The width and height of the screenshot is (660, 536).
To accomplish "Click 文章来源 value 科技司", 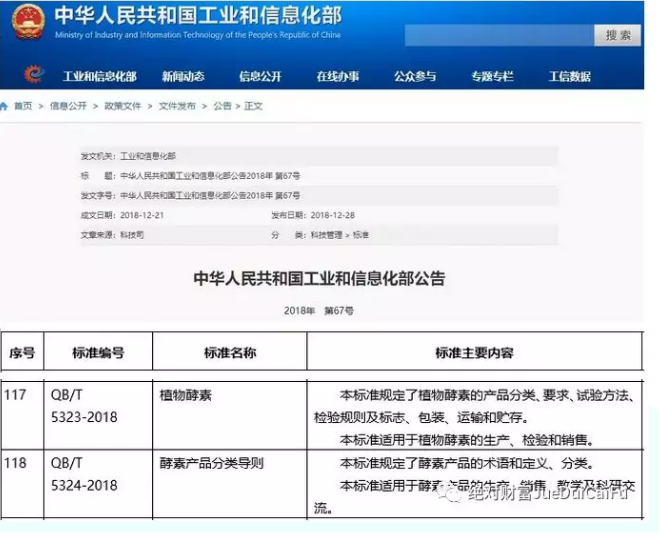I will click(x=132, y=235).
